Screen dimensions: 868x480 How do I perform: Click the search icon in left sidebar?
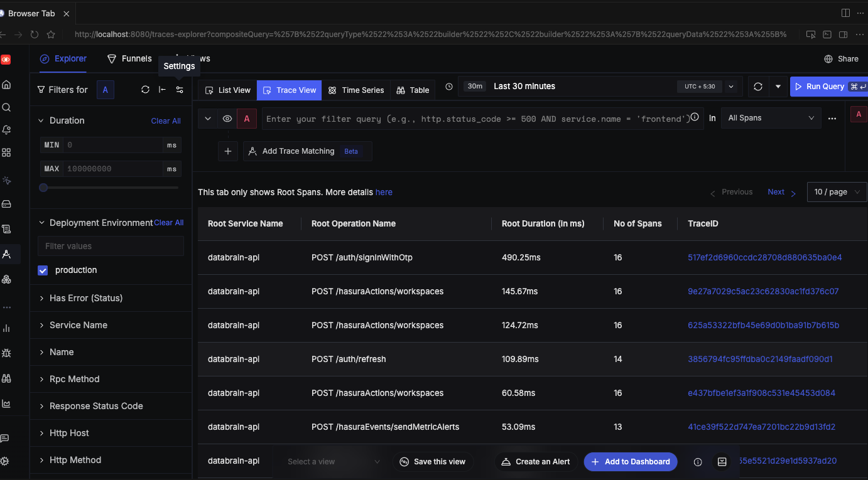[6, 107]
